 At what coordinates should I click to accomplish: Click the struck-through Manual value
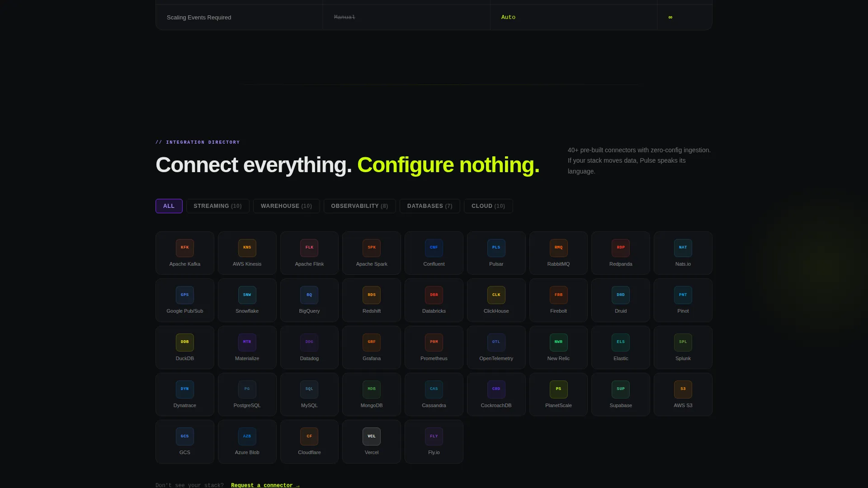click(x=344, y=17)
